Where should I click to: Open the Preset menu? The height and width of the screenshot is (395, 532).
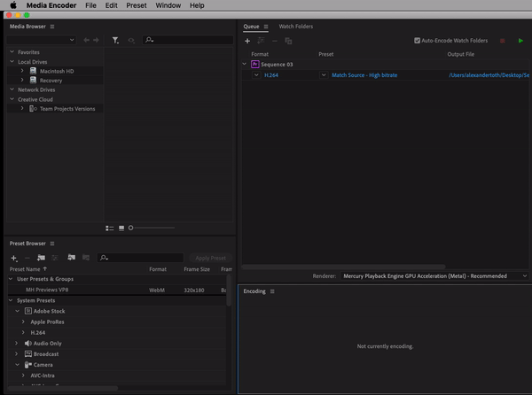[x=137, y=5]
